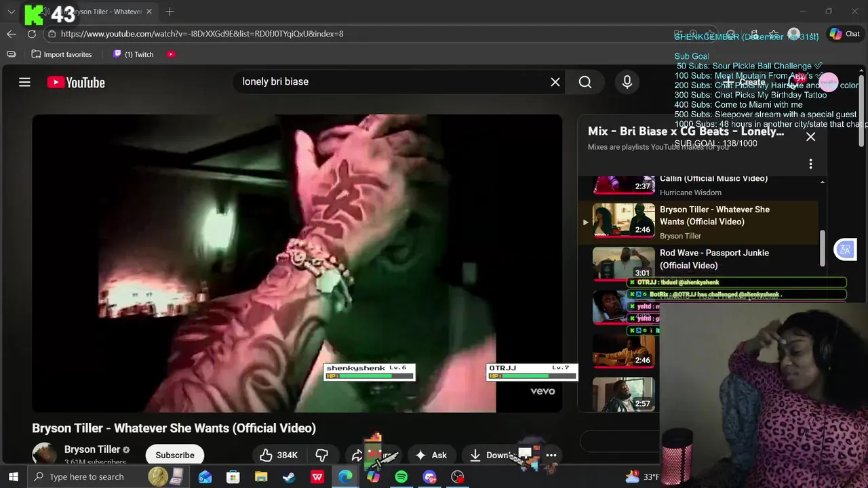
Task: Open OBS Studio from the taskbar
Action: point(458,477)
